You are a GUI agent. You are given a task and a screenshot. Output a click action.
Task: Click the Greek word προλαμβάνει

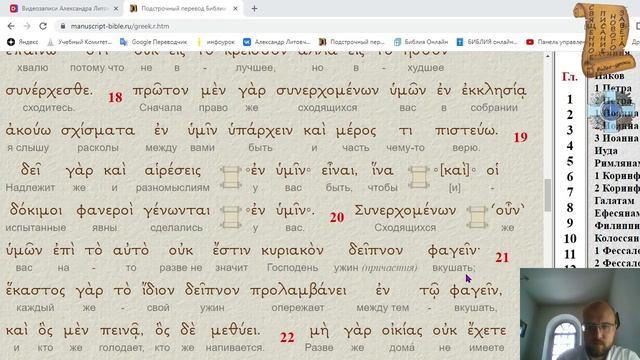coord(298,290)
